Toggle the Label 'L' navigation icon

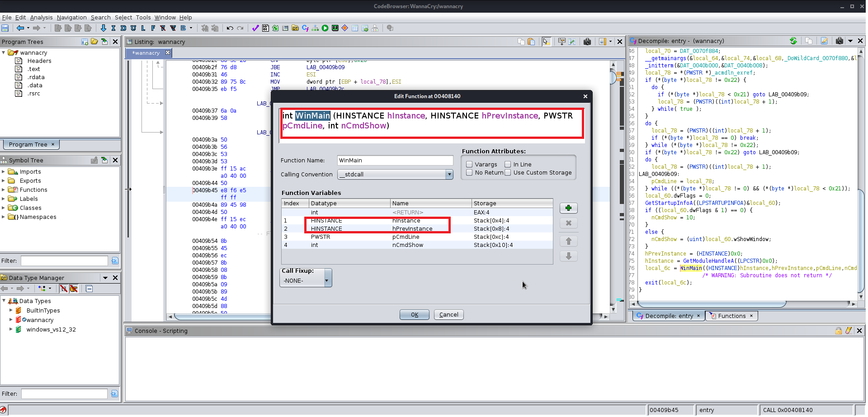tap(143, 28)
